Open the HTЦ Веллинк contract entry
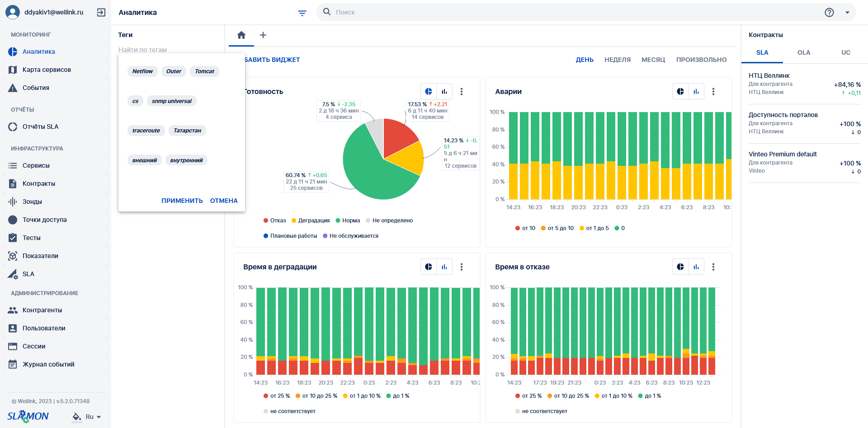This screenshot has width=868, height=428. coord(805,84)
